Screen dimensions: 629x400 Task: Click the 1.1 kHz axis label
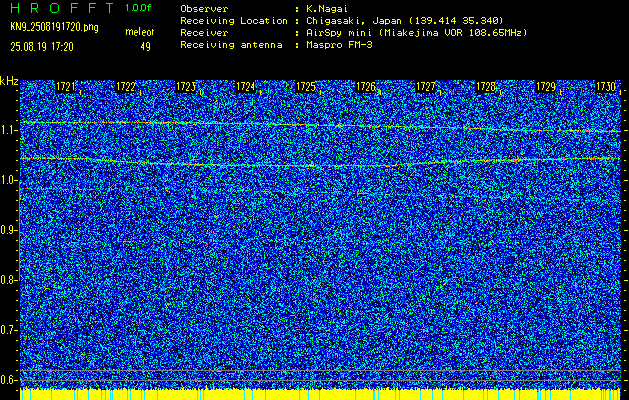8,131
